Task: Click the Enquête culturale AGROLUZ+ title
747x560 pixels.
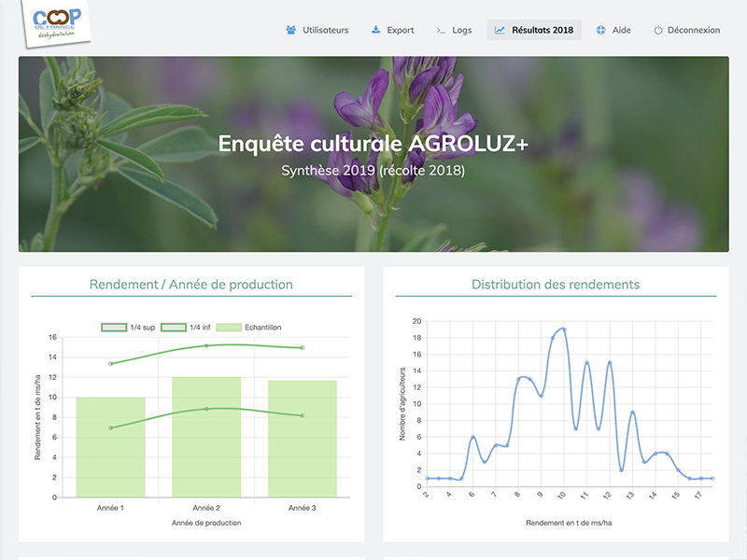Action: tap(373, 144)
